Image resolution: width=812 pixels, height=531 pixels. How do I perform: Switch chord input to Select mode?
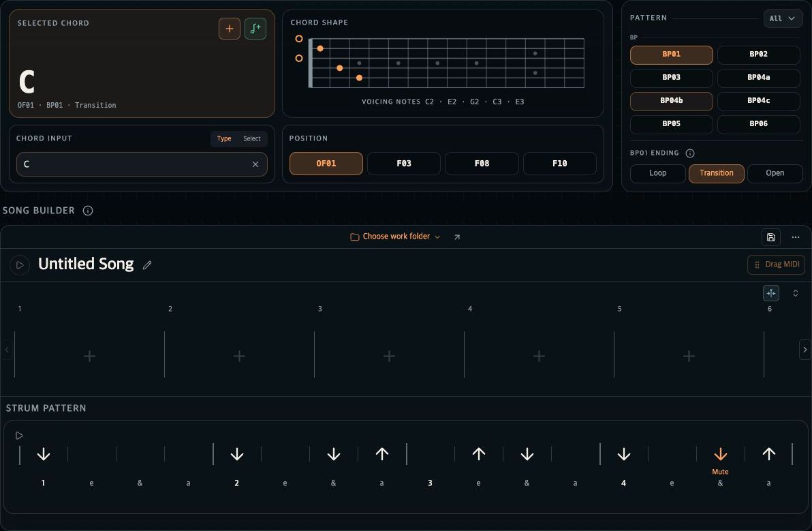(x=252, y=139)
